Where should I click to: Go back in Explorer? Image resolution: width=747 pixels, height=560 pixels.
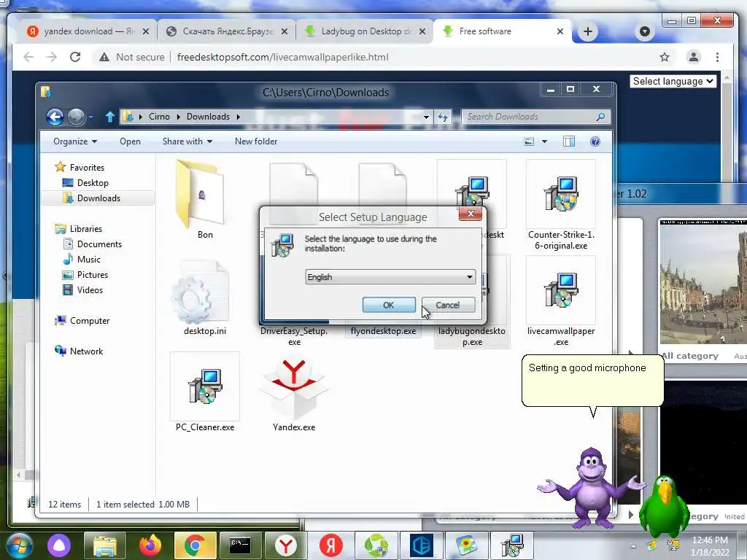tap(55, 117)
